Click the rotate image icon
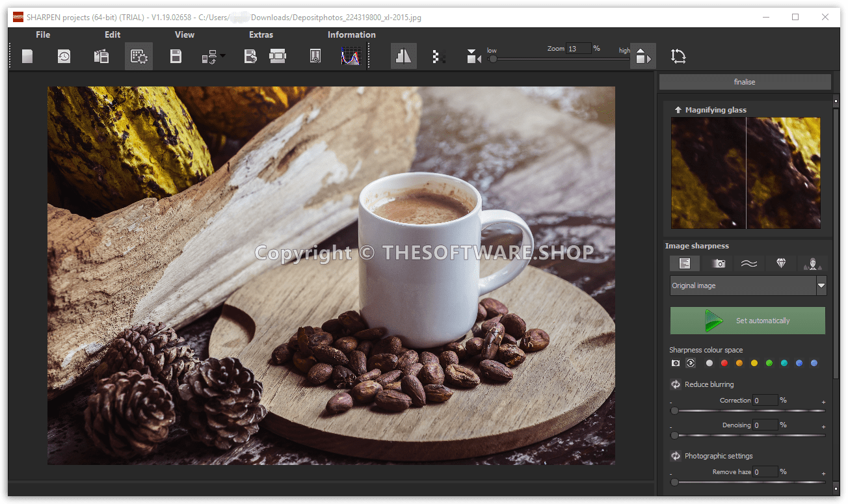Screen dimensions: 848x504 click(x=678, y=56)
